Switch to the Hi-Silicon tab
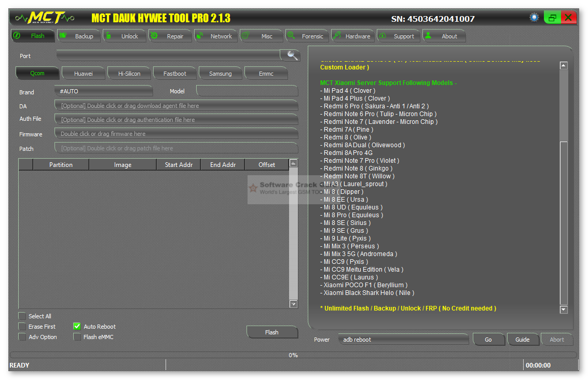 129,74
